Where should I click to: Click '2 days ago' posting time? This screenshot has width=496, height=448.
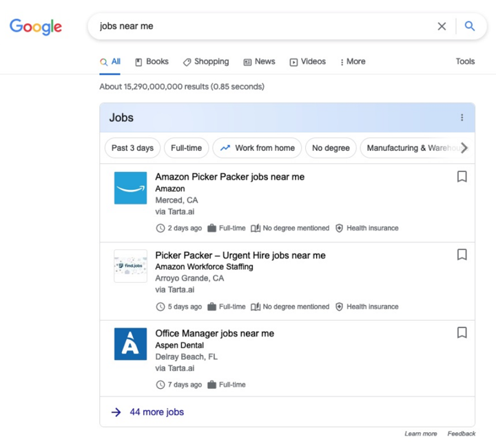coord(179,228)
